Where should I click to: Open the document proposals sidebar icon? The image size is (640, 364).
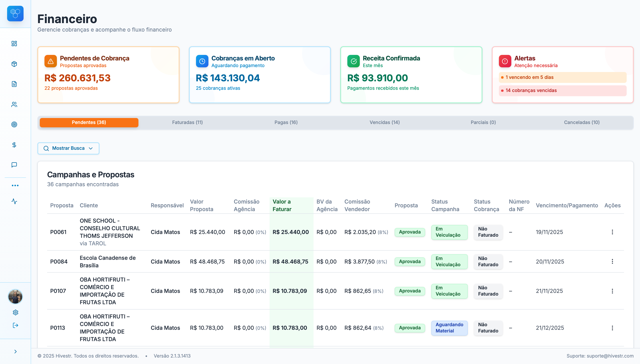14,84
